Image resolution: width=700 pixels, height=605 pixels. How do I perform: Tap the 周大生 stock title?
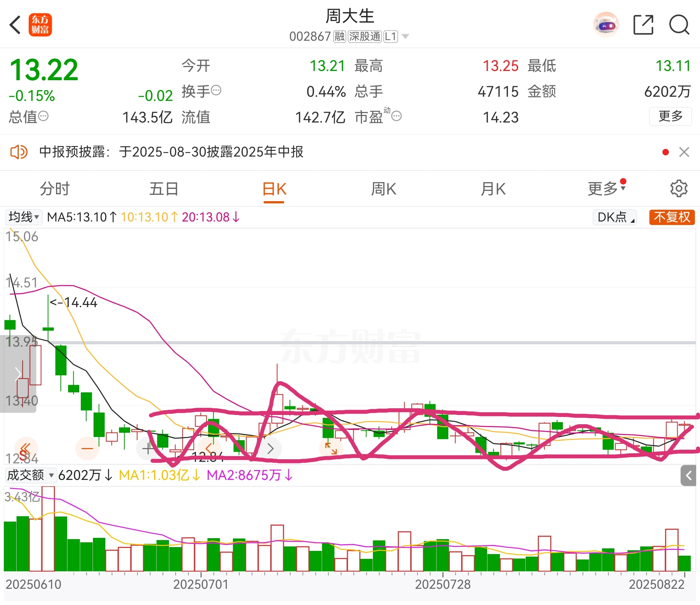tap(350, 16)
